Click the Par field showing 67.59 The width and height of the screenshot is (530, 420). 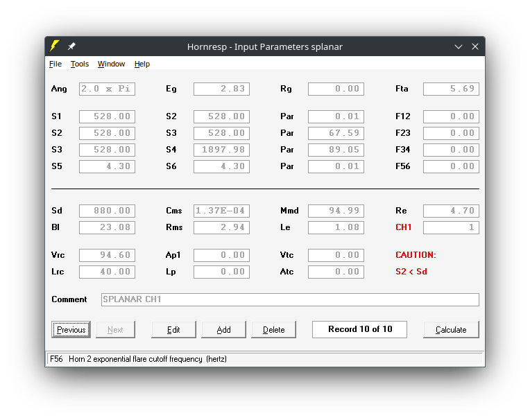point(336,133)
